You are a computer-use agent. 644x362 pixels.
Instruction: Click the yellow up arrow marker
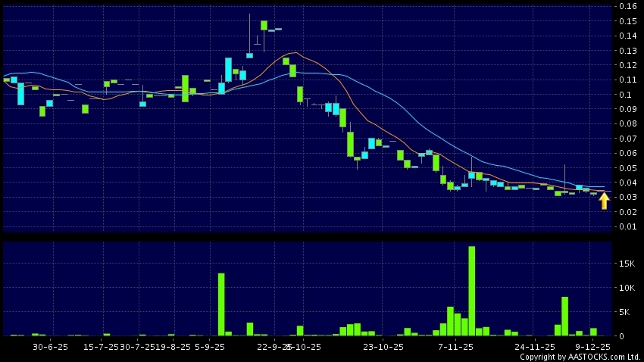[604, 201]
